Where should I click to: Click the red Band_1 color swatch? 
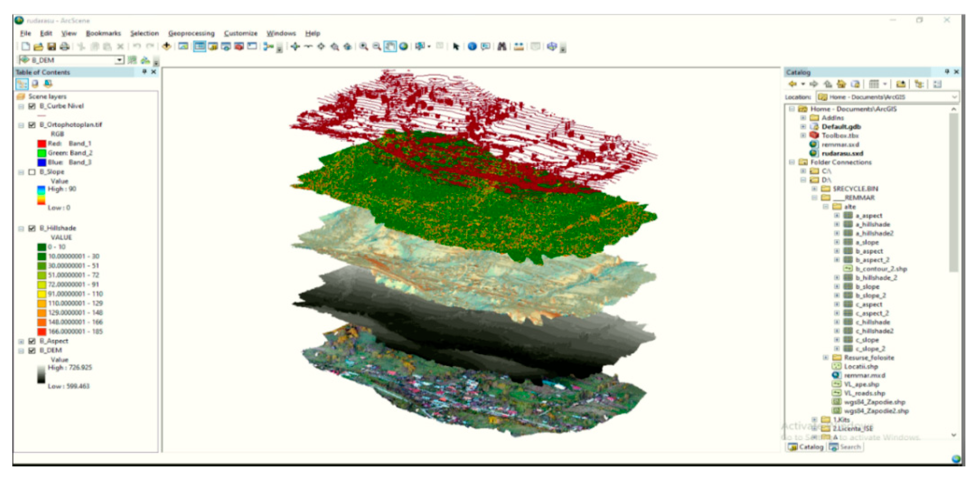(41, 144)
